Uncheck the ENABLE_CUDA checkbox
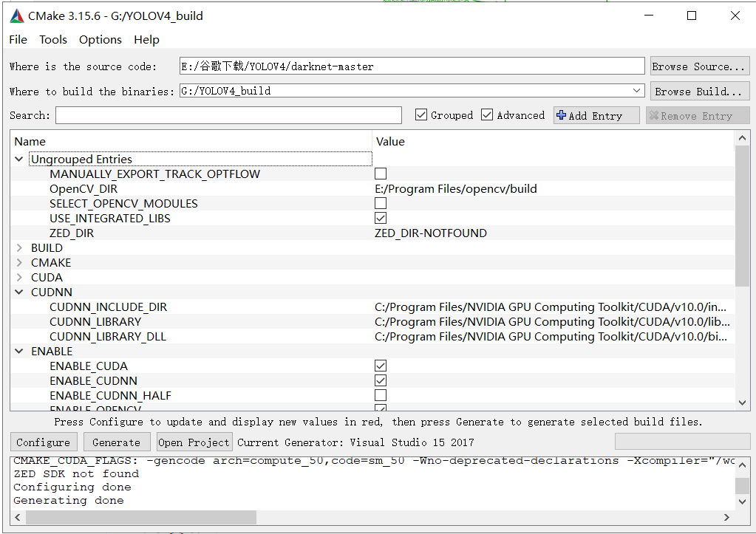Image resolution: width=756 pixels, height=534 pixels. point(381,366)
